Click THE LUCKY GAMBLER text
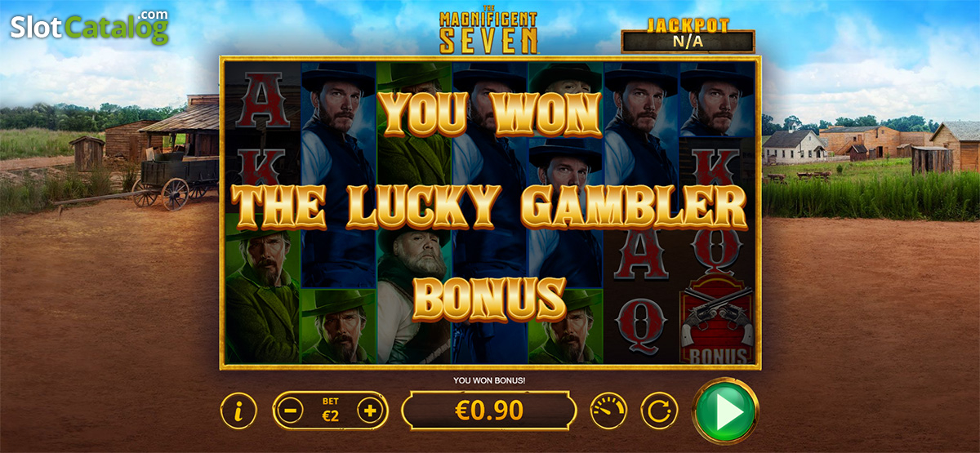Screen dimensions: 980x453 [x=489, y=206]
